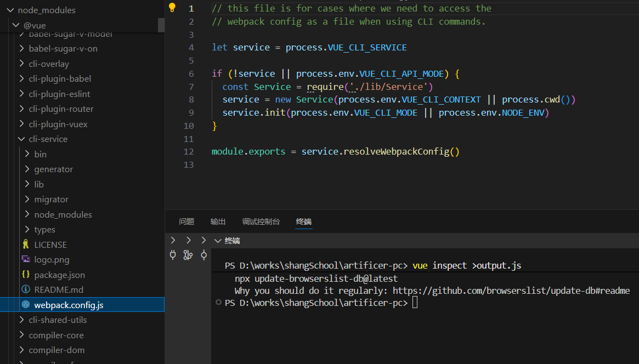
Task: Click line number 12 in the gutter
Action: pyautogui.click(x=188, y=151)
